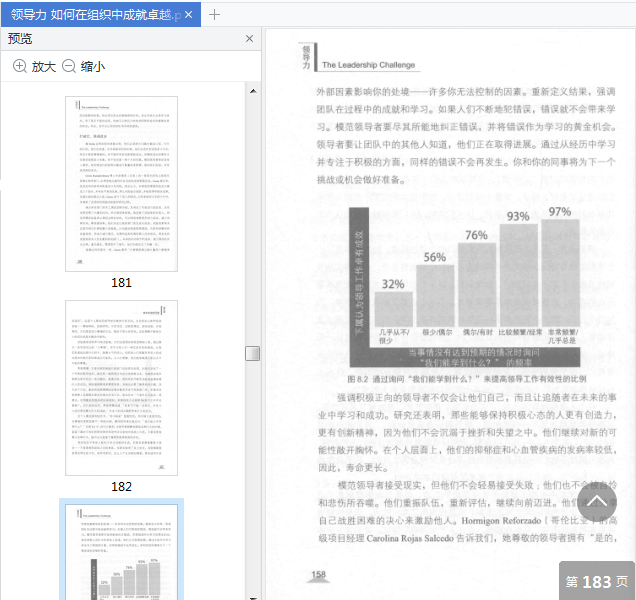This screenshot has height=600, width=636.
Task: Open page 181 thumbnail
Action: pyautogui.click(x=121, y=184)
